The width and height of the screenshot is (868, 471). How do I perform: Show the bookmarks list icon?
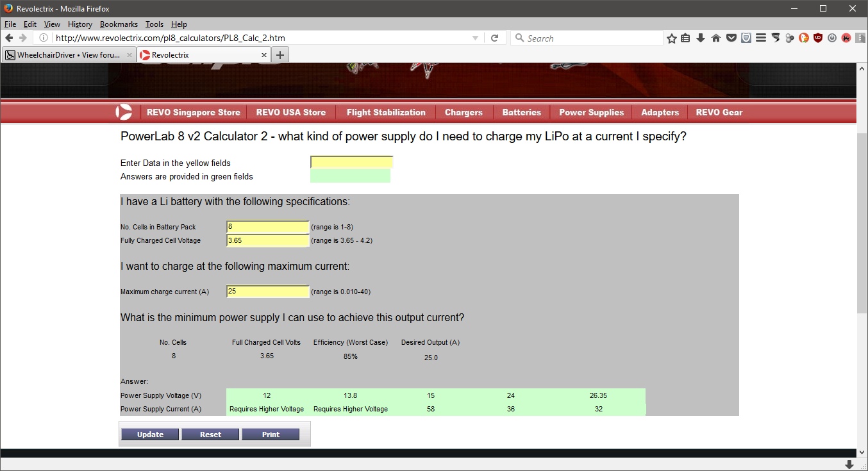coord(685,38)
